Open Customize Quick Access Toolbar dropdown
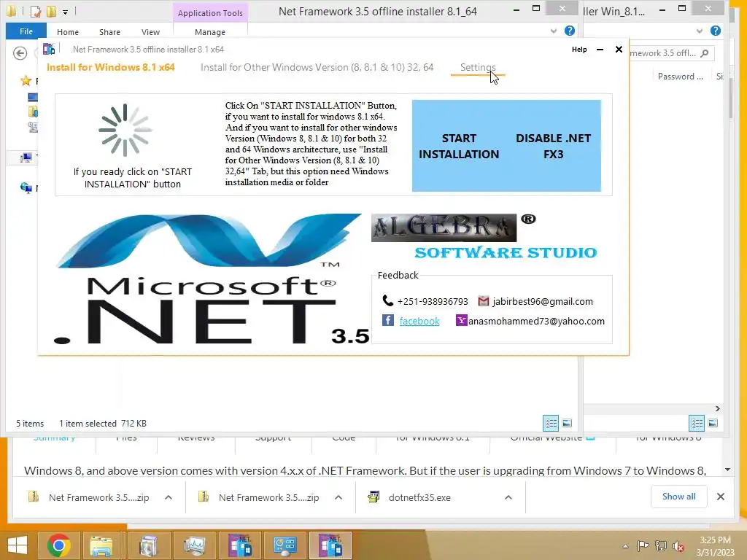Screen dimensions: 747x560 coord(65,11)
